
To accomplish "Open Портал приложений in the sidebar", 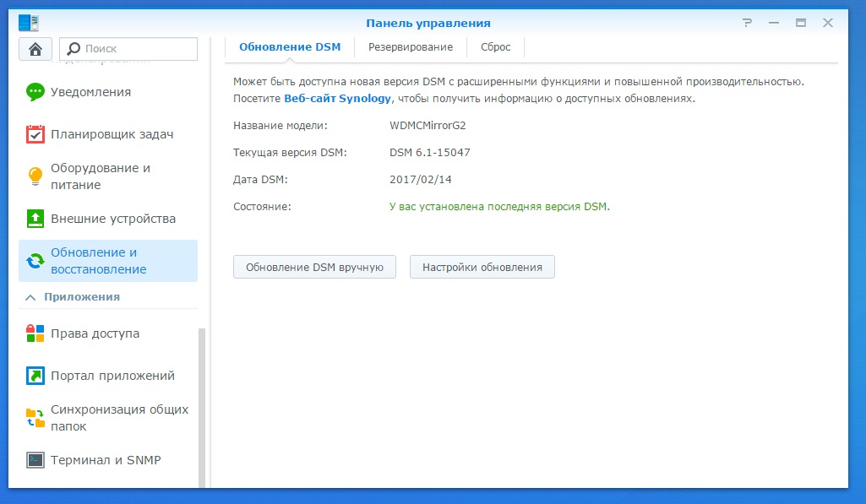I will 107,376.
